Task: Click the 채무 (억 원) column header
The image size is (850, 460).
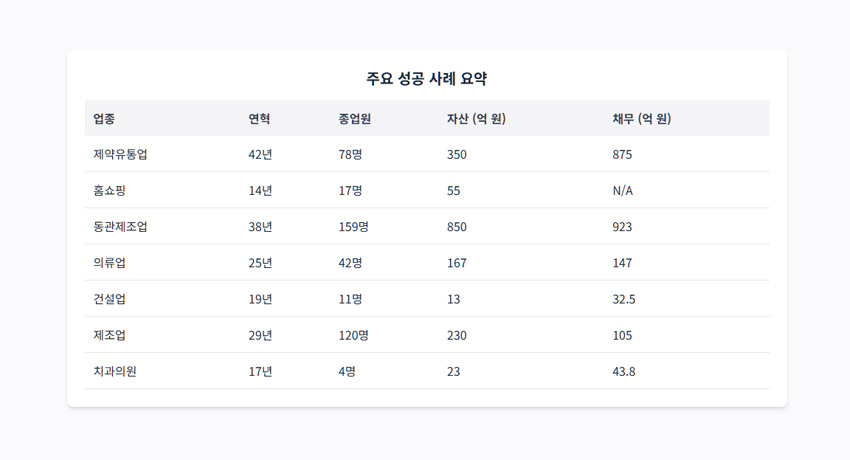Action: coord(642,119)
